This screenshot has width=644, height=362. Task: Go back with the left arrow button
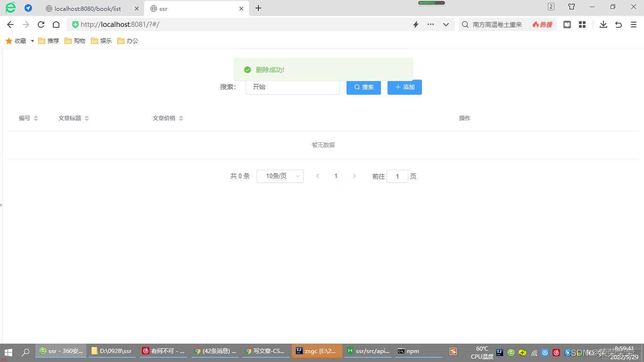point(10,25)
